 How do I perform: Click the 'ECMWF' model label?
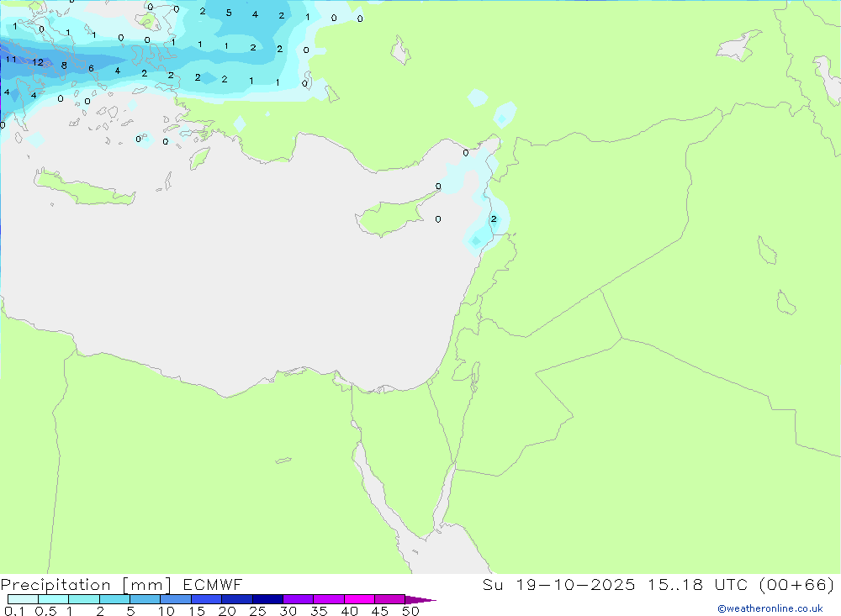click(213, 584)
